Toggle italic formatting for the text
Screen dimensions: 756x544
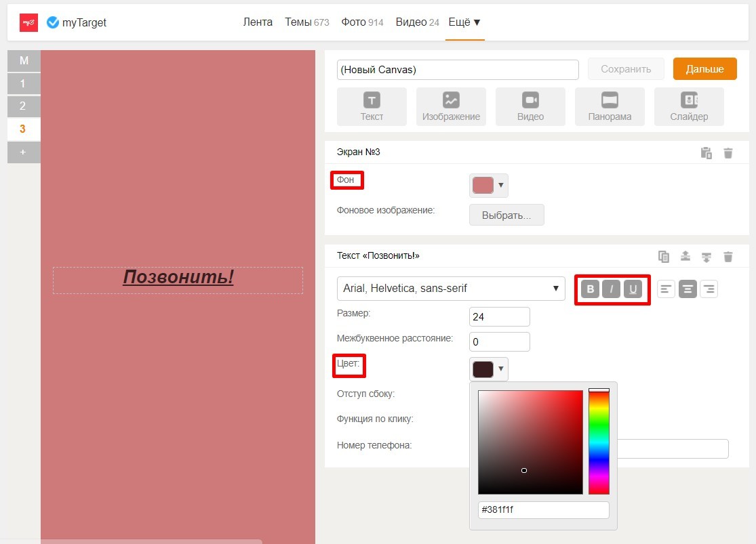612,289
